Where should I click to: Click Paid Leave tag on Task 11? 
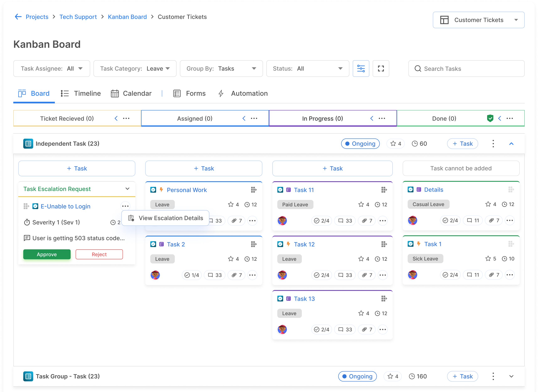[295, 204]
